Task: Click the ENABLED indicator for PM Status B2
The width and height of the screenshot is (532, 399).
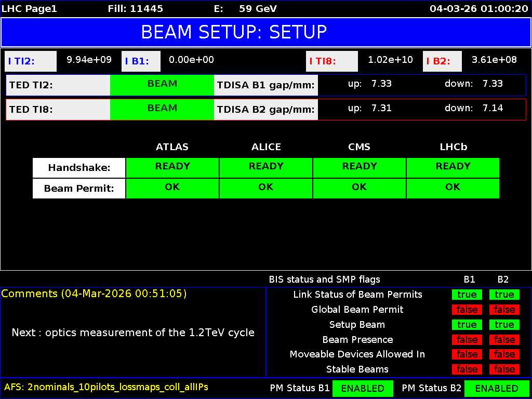Action: pyautogui.click(x=497, y=388)
